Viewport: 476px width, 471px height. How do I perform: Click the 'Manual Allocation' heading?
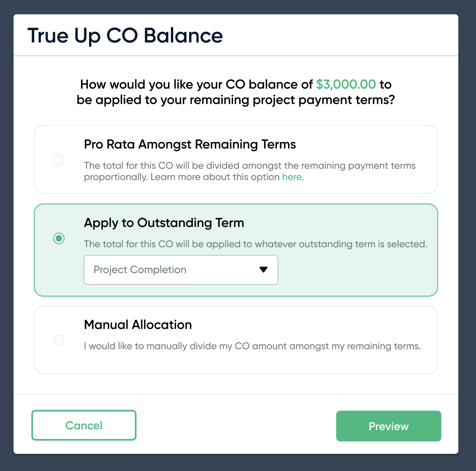tap(138, 325)
